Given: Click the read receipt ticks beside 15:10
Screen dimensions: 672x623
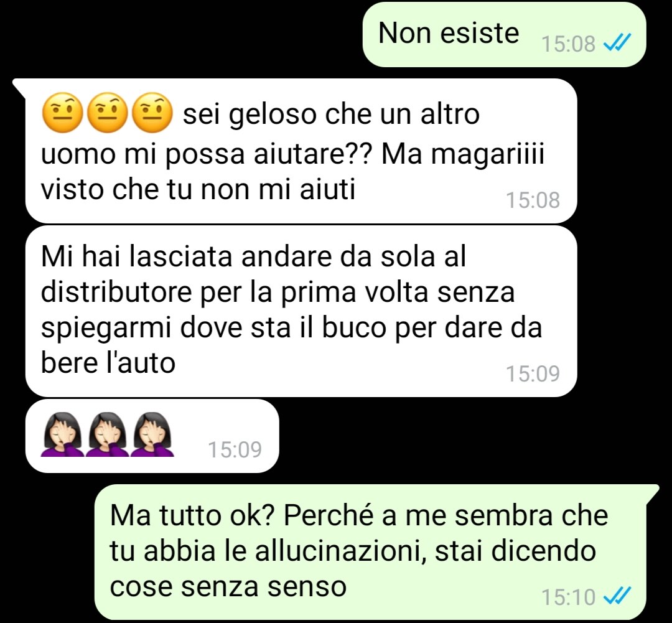Looking at the screenshot, I should [x=617, y=596].
